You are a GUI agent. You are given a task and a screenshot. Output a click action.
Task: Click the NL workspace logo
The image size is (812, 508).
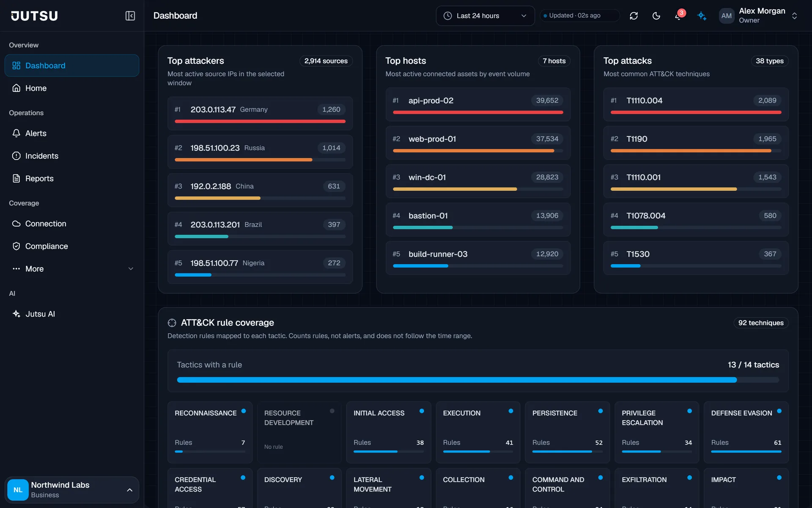tap(18, 490)
